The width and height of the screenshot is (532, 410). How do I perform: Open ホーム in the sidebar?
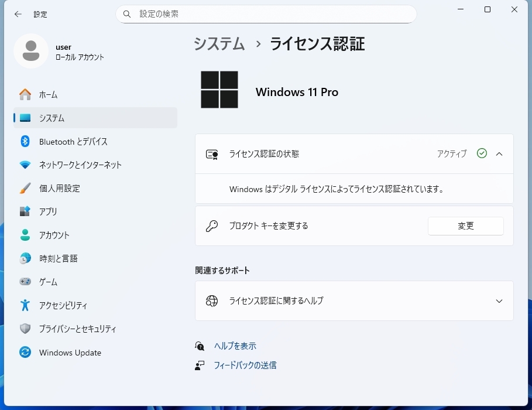95,94
